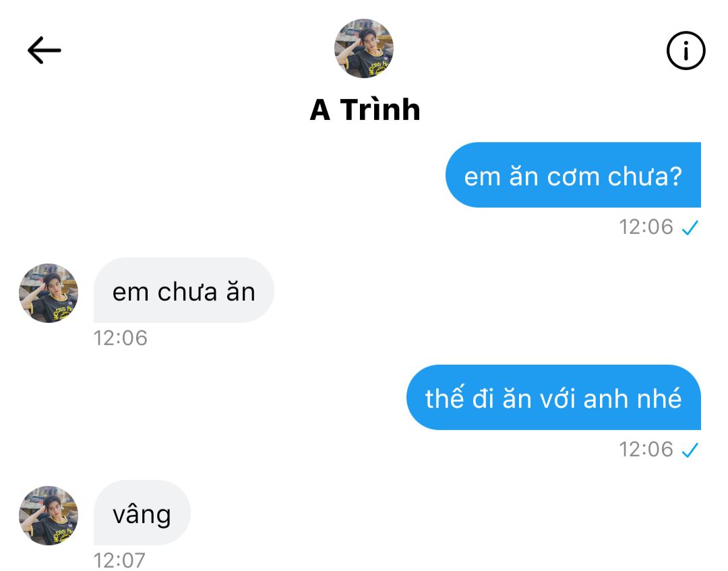The width and height of the screenshot is (728, 571).
Task: Open conversation info icon
Action: point(686,51)
